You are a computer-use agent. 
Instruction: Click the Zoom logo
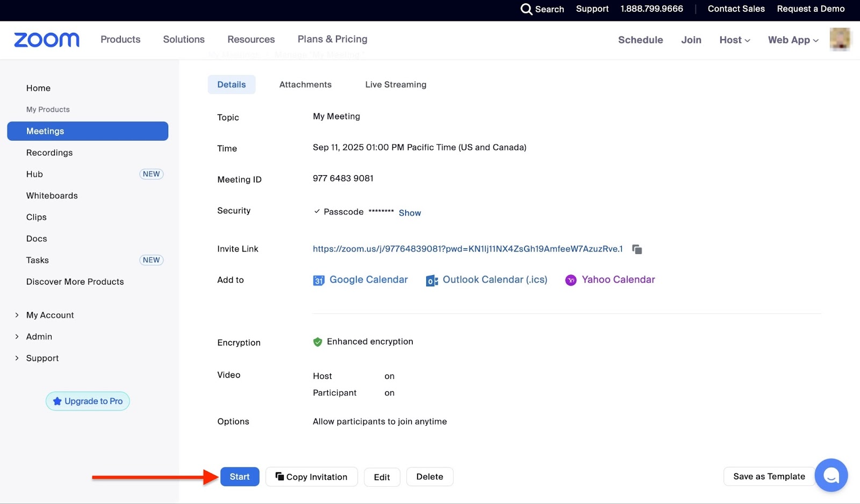47,40
